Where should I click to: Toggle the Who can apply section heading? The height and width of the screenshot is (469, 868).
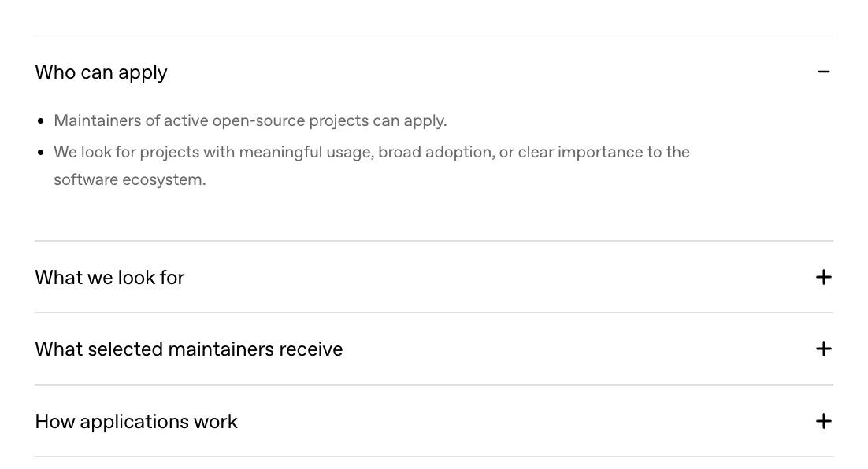pos(102,72)
